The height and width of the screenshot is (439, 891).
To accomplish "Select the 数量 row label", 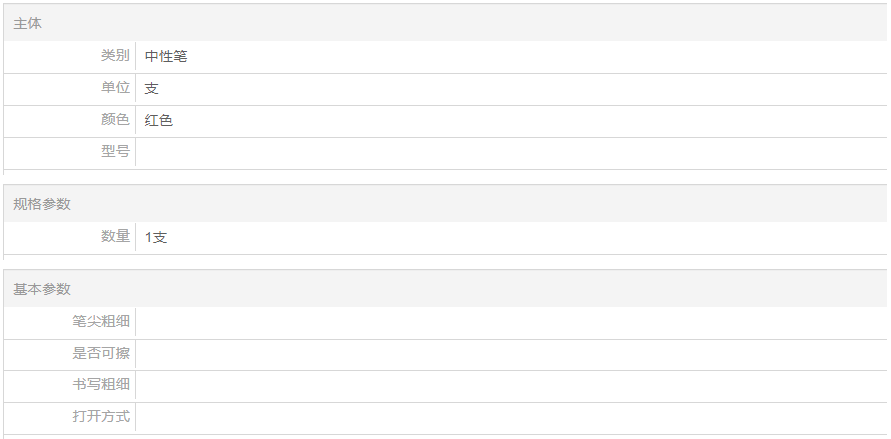I will coord(115,237).
